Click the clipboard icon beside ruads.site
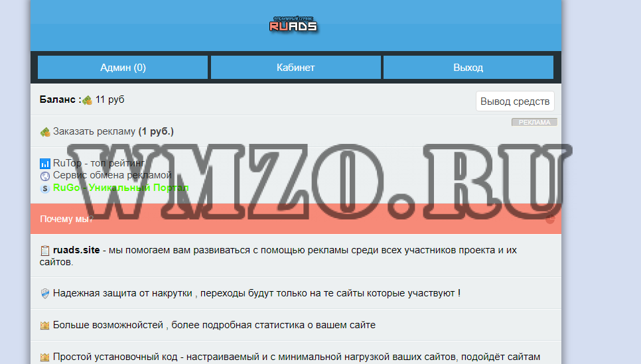 pyautogui.click(x=45, y=251)
